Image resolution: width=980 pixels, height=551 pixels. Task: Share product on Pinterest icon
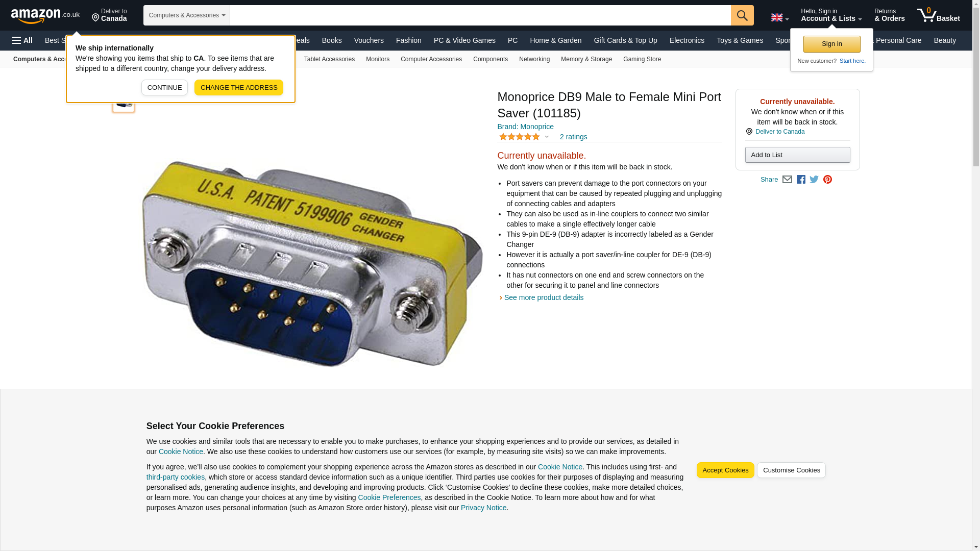(827, 180)
